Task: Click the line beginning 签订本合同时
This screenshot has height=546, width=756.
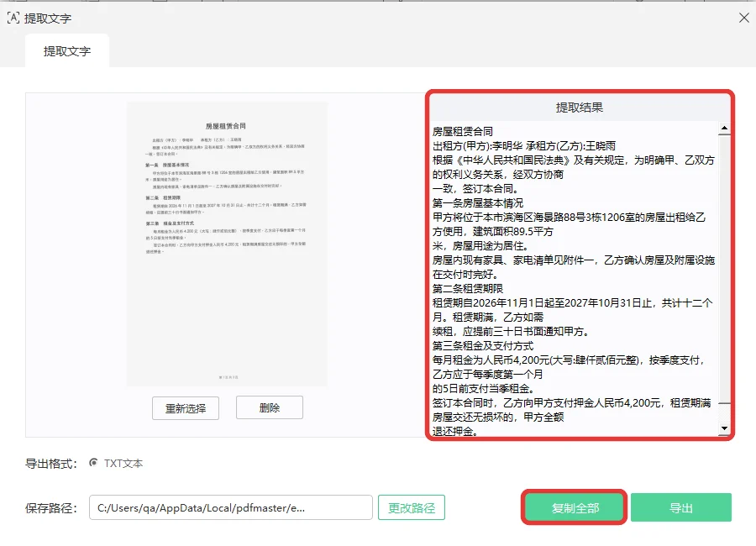Action: pyautogui.click(x=571, y=402)
